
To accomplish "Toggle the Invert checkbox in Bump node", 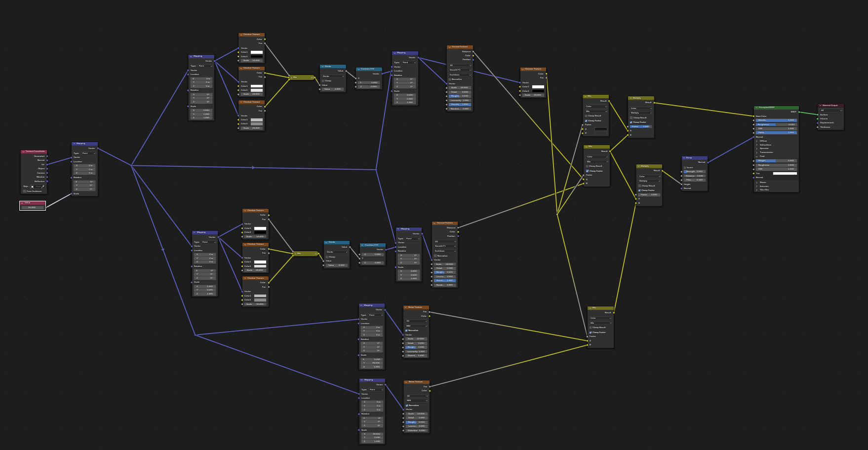I will (685, 168).
